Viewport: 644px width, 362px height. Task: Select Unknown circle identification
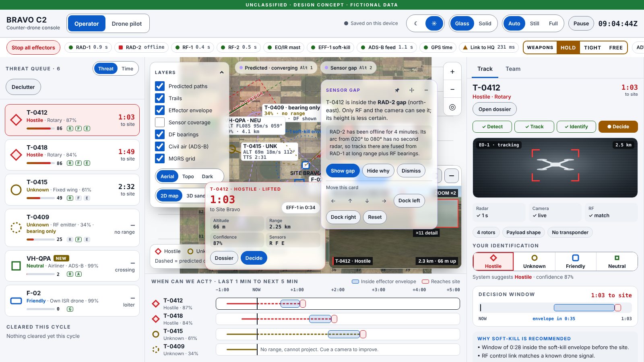tap(534, 261)
